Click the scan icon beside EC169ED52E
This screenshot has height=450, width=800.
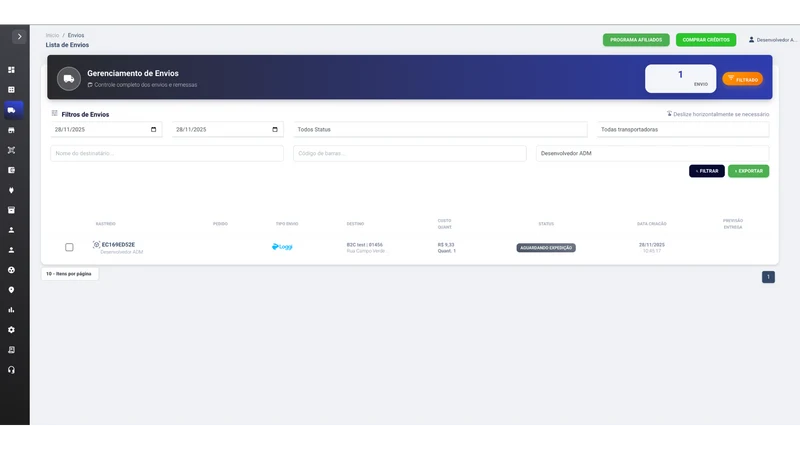click(x=96, y=245)
